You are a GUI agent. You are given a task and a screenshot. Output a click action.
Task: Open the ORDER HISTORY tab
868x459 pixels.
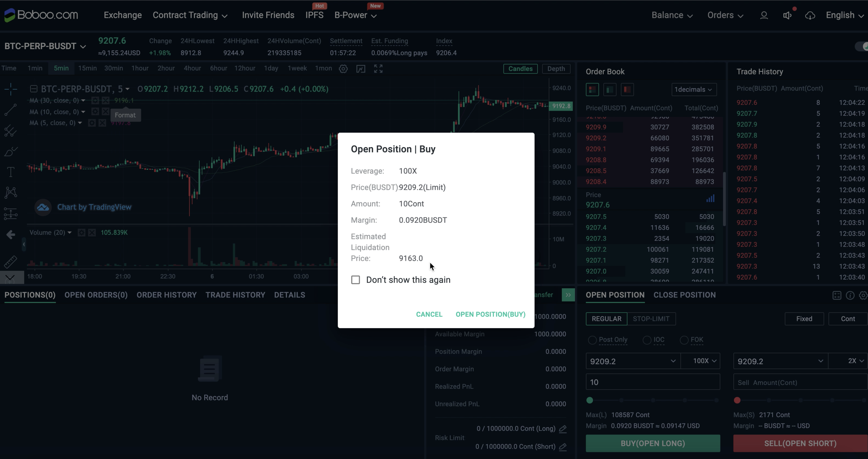tap(167, 295)
